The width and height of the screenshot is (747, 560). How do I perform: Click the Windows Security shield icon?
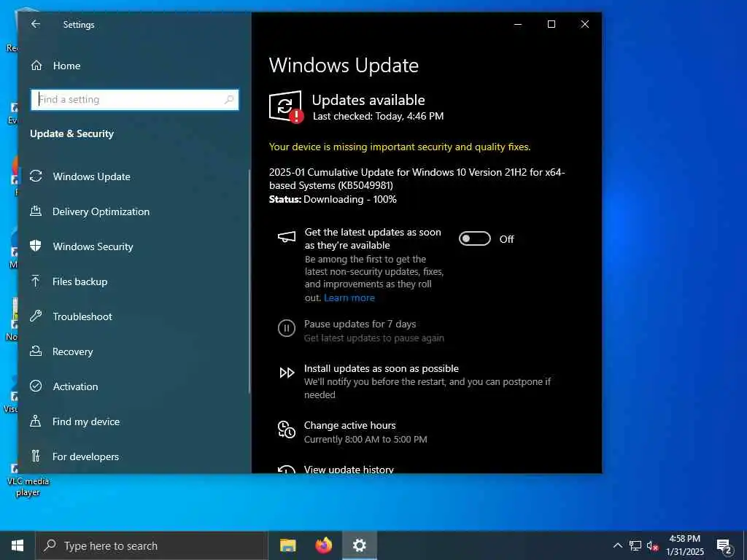coord(36,246)
